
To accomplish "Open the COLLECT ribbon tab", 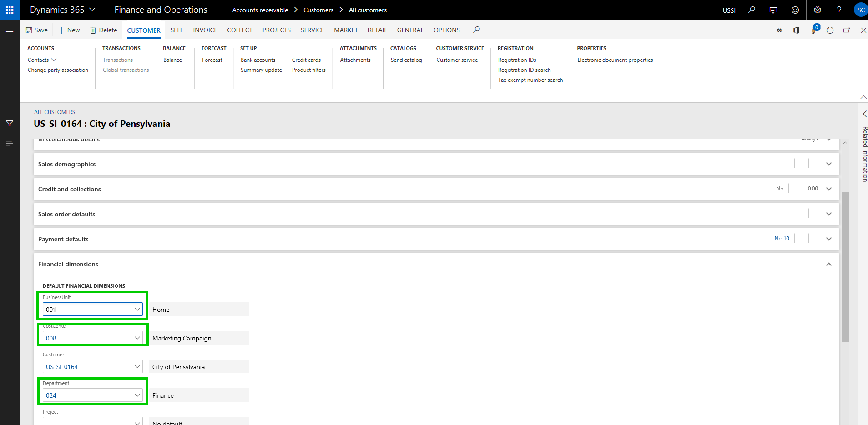I will [239, 30].
